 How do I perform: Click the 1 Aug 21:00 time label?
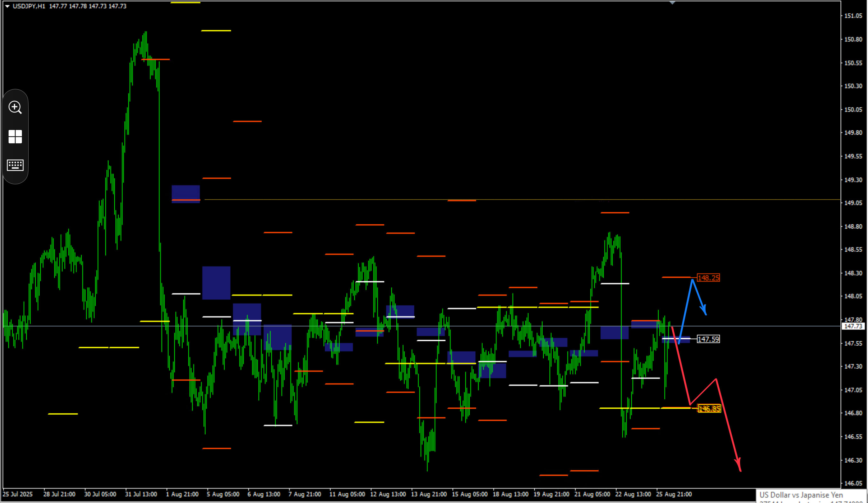click(x=182, y=494)
